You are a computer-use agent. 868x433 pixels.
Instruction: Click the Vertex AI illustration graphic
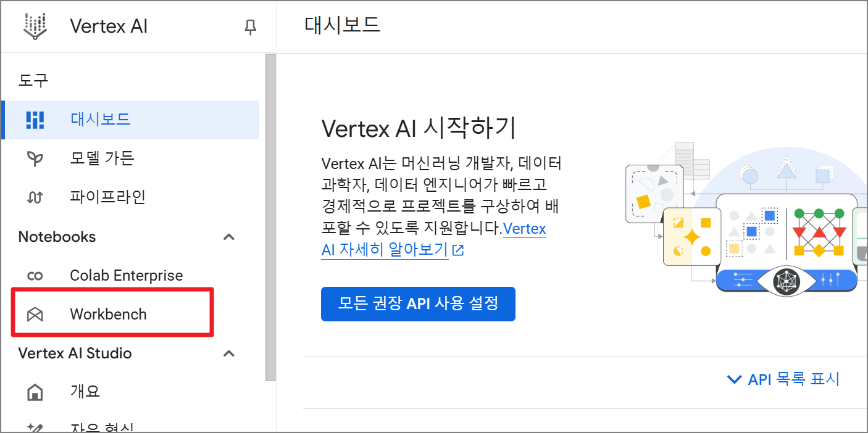coord(746,218)
